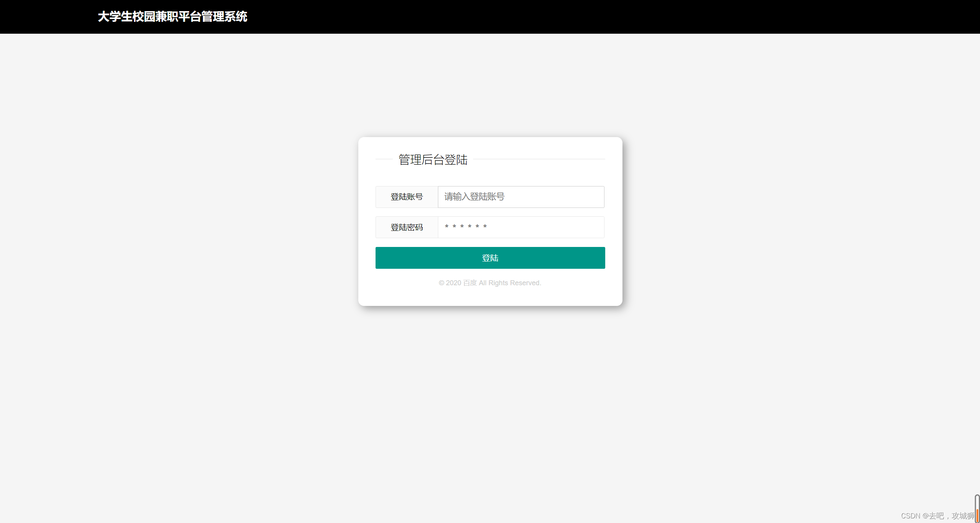Click the 登陆 green login button
Screen dimensions: 980x523
(490, 258)
